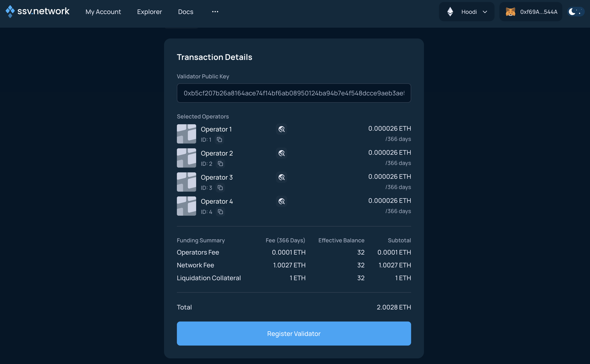This screenshot has height=364, width=590.
Task: Open Operator 3 in the explorer
Action: [282, 177]
